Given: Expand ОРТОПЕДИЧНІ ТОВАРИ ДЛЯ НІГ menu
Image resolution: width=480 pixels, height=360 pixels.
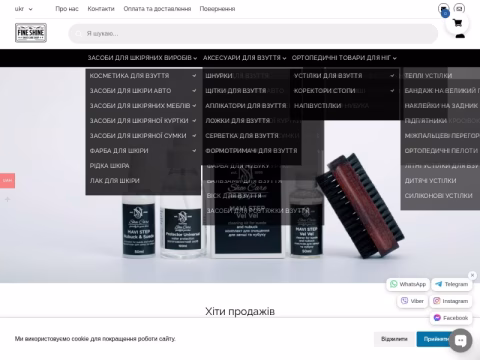Looking at the screenshot, I should point(344,58).
